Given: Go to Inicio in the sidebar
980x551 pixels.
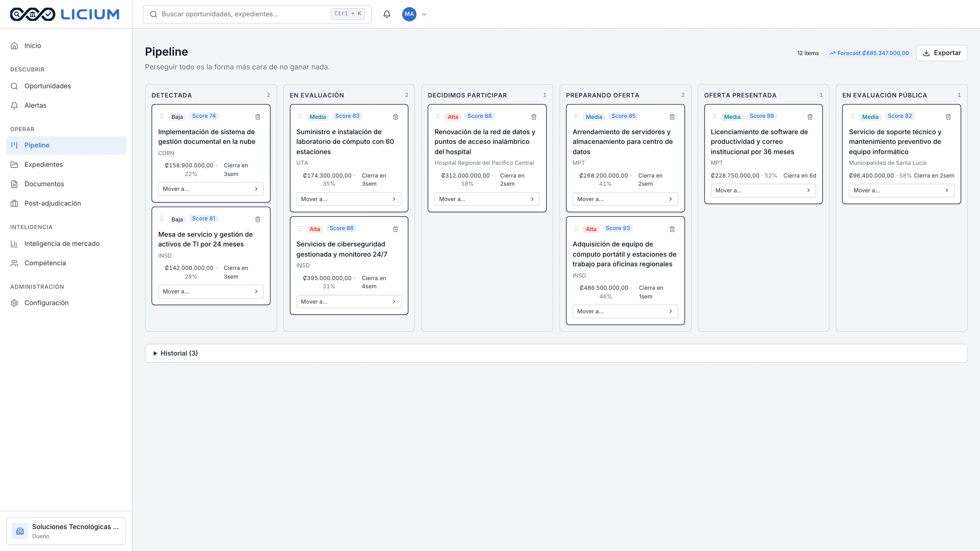Looking at the screenshot, I should pyautogui.click(x=66, y=46).
